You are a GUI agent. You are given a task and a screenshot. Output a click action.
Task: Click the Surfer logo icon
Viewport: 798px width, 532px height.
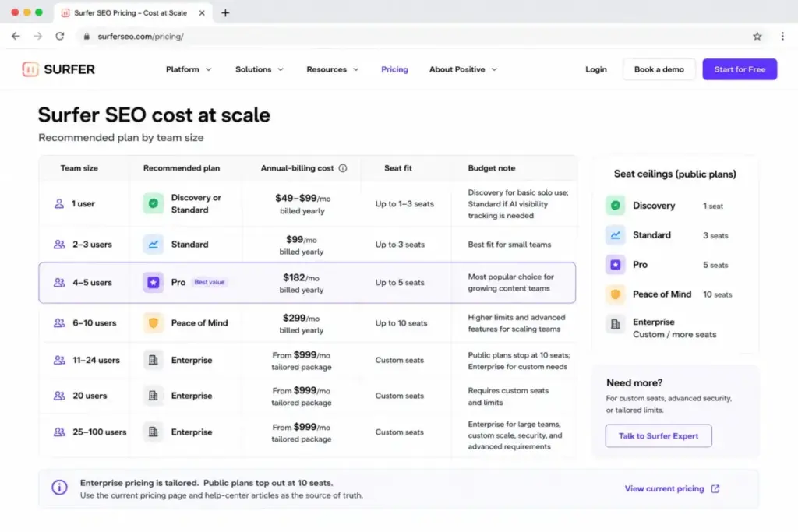[30, 69]
